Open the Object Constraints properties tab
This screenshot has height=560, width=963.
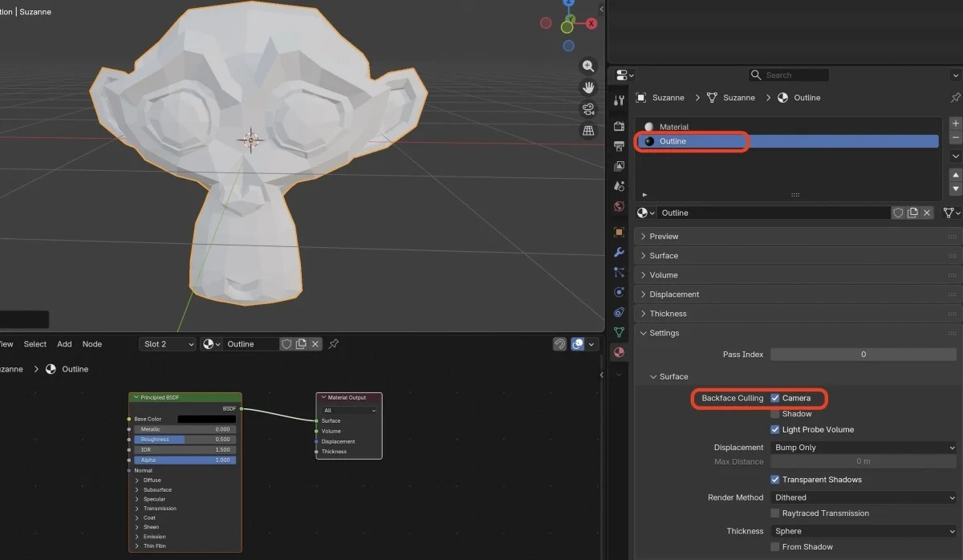619,312
